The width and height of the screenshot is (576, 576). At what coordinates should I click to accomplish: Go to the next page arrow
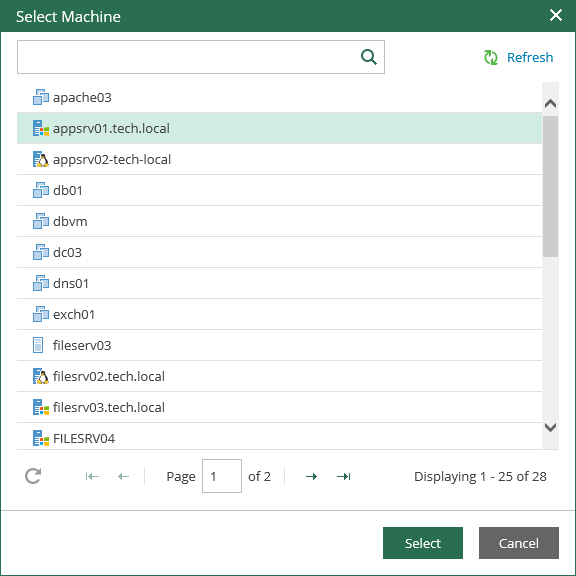311,476
